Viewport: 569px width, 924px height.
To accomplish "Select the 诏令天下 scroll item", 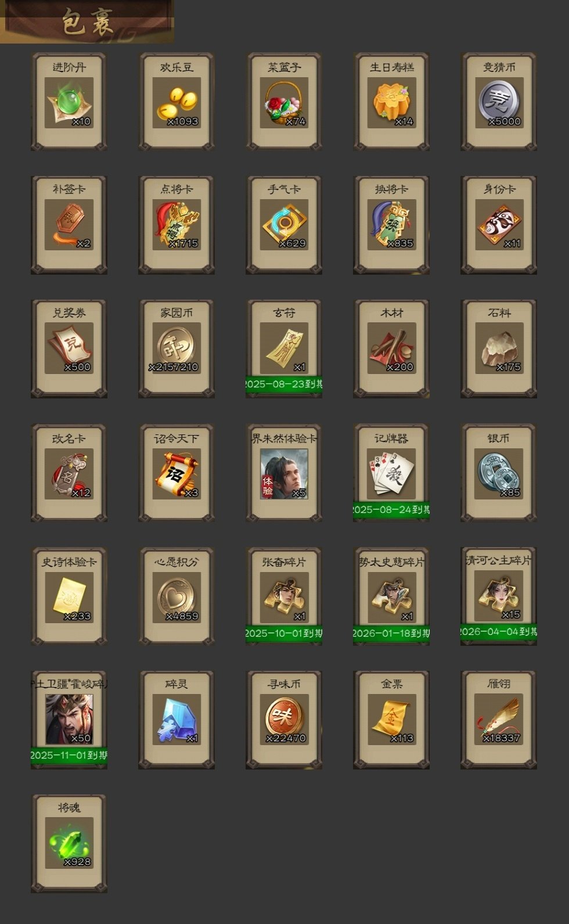I will pyautogui.click(x=177, y=473).
